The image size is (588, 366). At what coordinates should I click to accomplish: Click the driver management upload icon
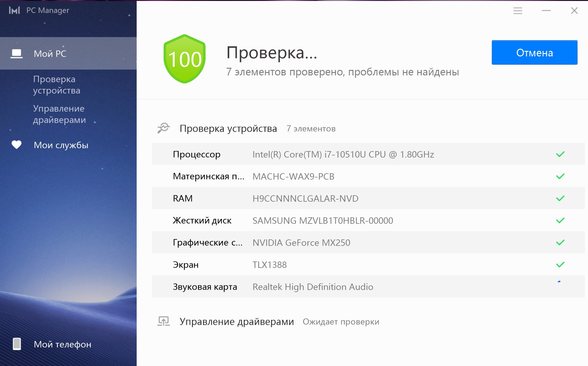coord(163,321)
